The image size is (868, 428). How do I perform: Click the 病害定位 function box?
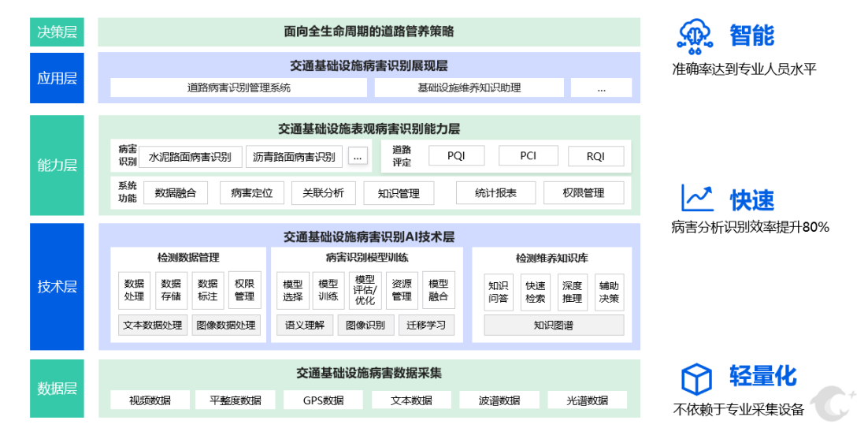click(252, 192)
